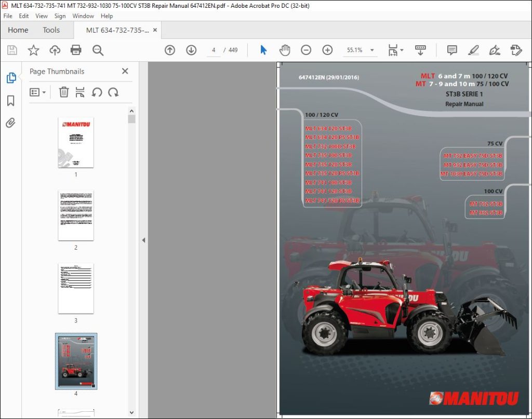Open Page Thumbnails sidebar icon

pyautogui.click(x=11, y=78)
